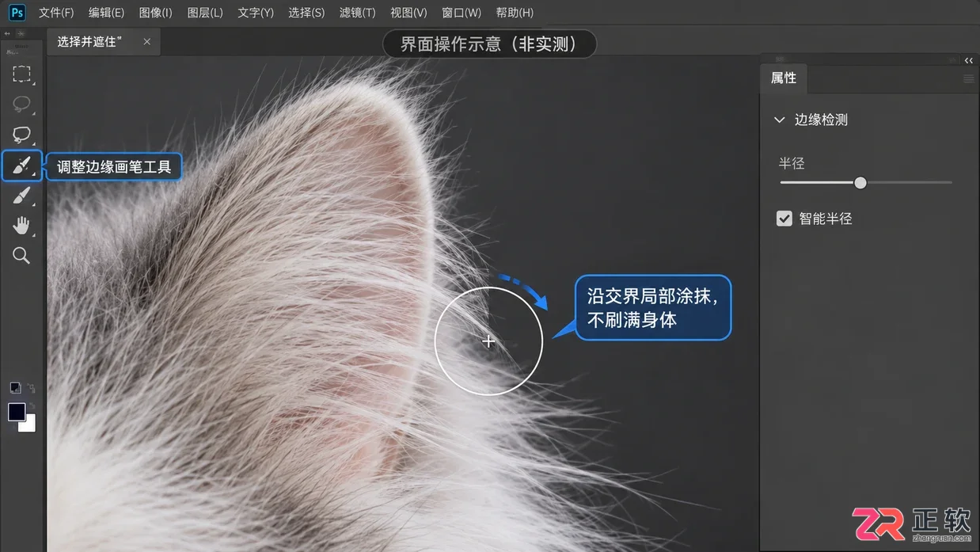980x552 pixels.
Task: Collapse the properties panel with double arrows
Action: 969,61
